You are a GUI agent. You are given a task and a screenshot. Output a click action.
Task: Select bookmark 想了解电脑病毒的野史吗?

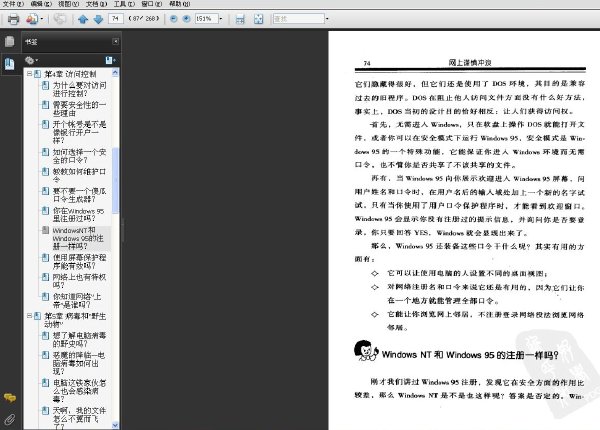click(80, 339)
